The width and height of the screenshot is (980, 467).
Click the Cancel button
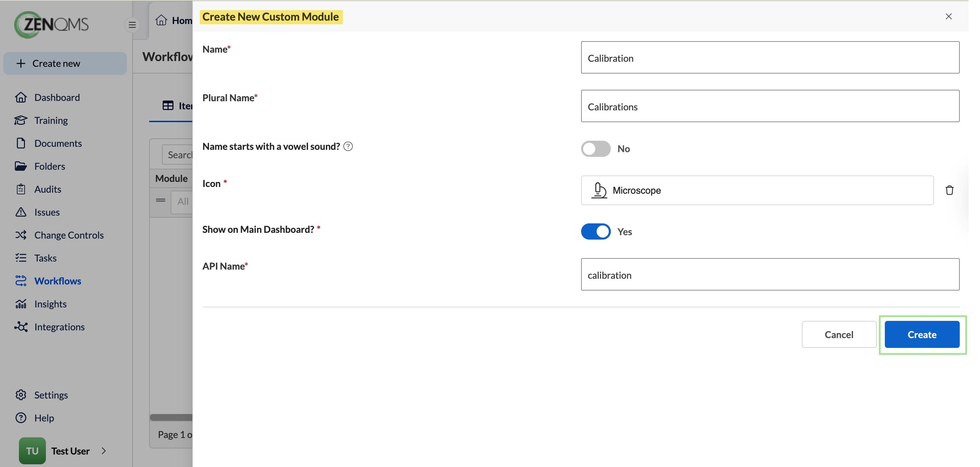click(x=839, y=334)
